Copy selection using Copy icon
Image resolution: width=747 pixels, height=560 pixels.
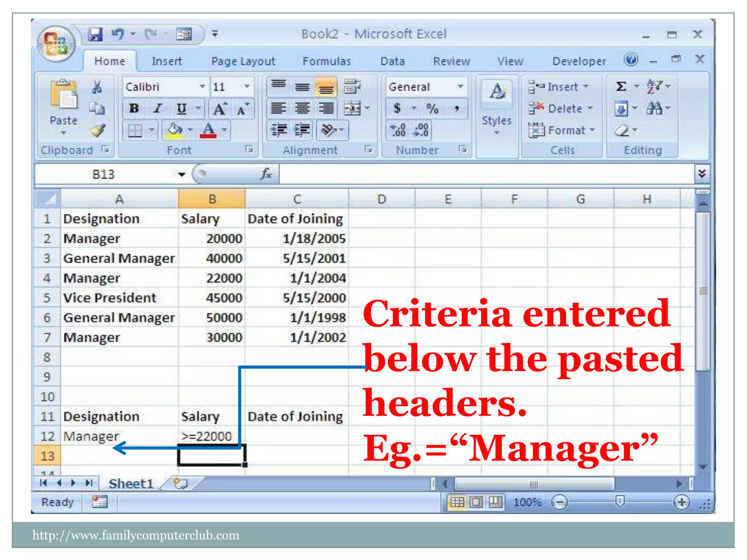point(97,108)
